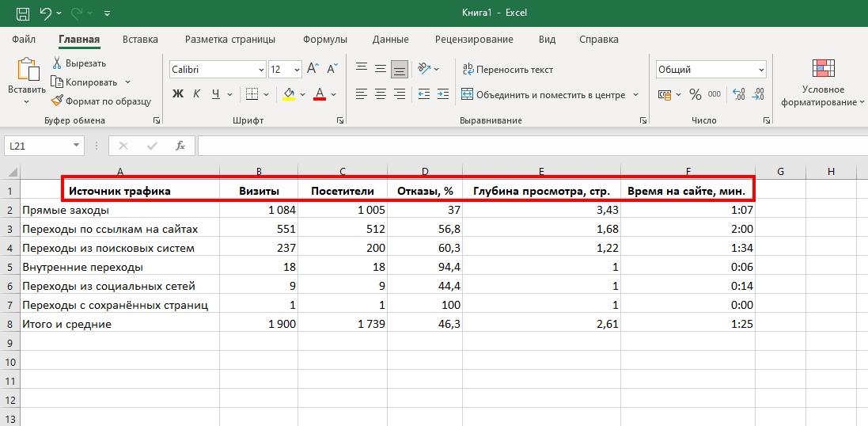
Task: Apply the yellow fill color
Action: point(289,94)
